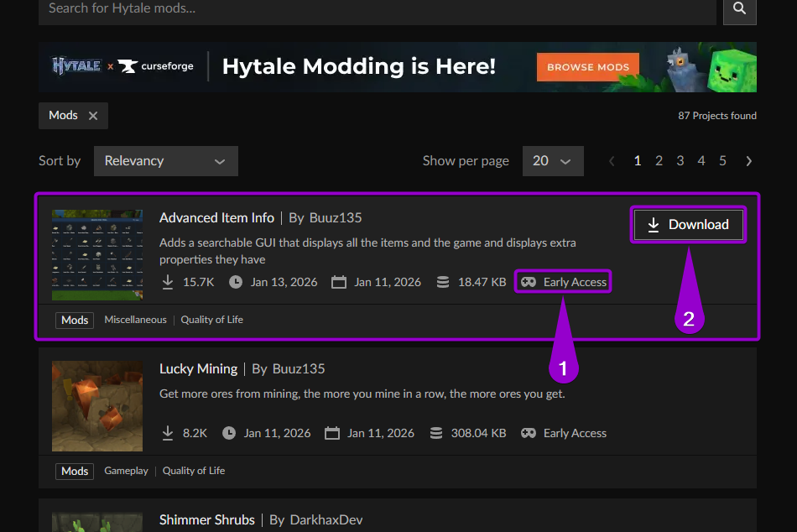Remove the Mods filter chip via its X
The image size is (797, 532).
tap(93, 115)
